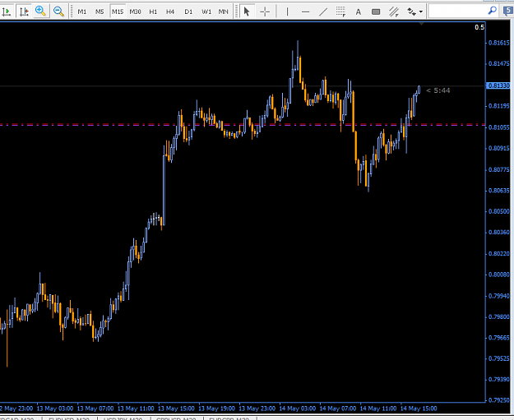Viewport: 514px width, 420px height.
Task: Click the '13 May 11:00' time label
Action: 136,408
